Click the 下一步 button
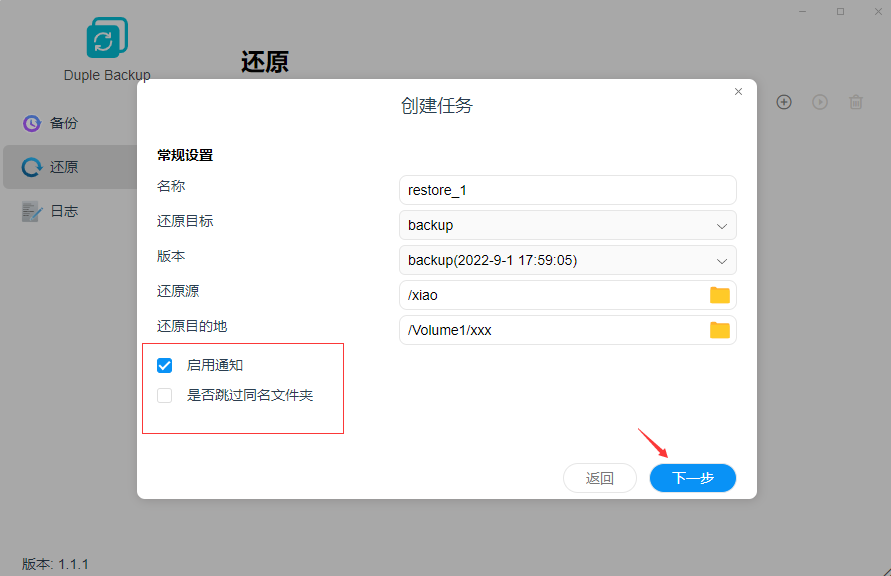 pos(692,478)
